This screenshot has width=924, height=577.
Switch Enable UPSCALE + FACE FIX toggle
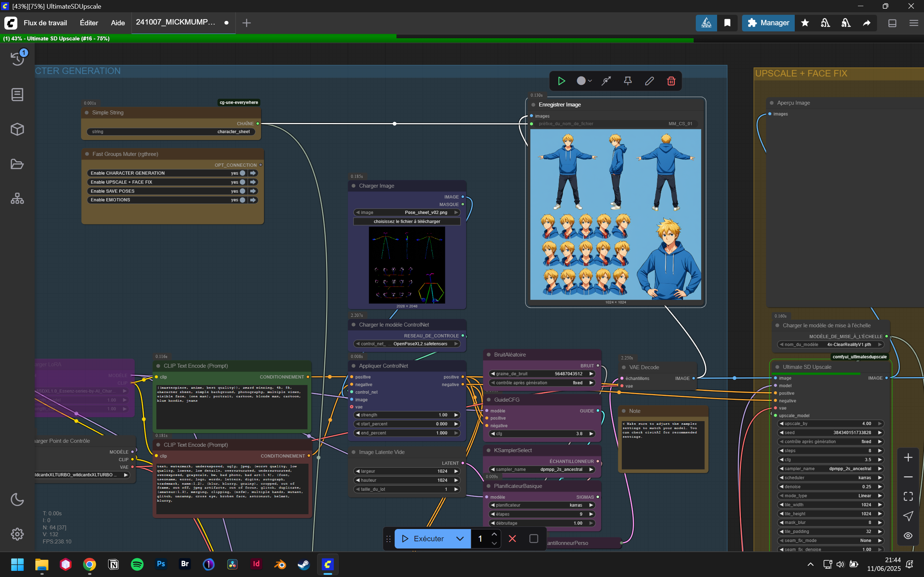[243, 182]
